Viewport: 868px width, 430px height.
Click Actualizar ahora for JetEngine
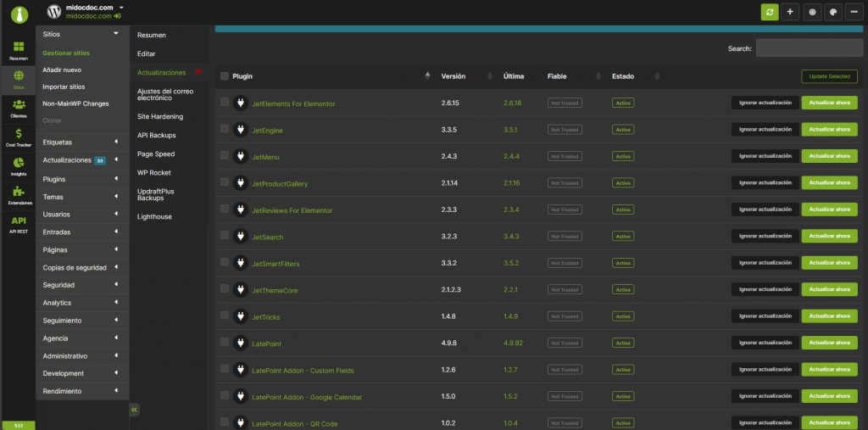click(829, 129)
